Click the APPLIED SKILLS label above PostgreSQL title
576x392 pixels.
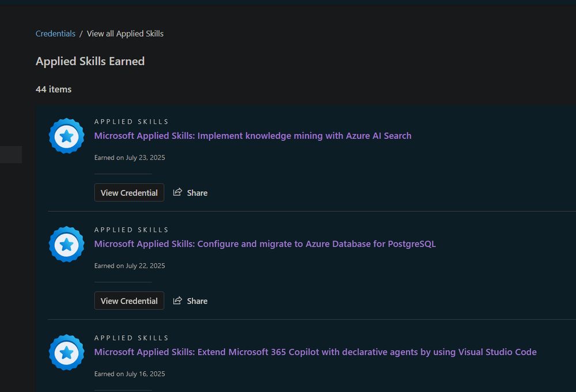tap(131, 230)
